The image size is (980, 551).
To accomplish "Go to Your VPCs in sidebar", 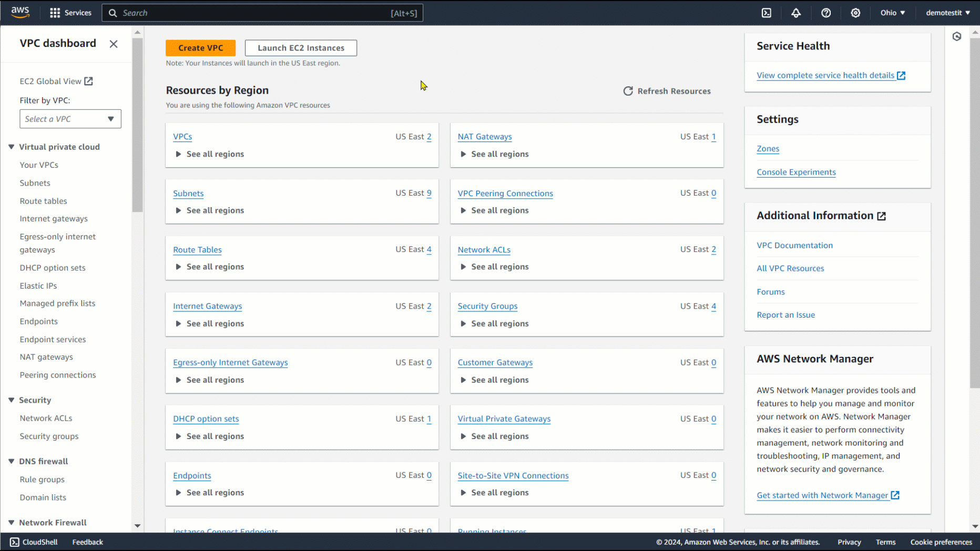I will (x=39, y=165).
